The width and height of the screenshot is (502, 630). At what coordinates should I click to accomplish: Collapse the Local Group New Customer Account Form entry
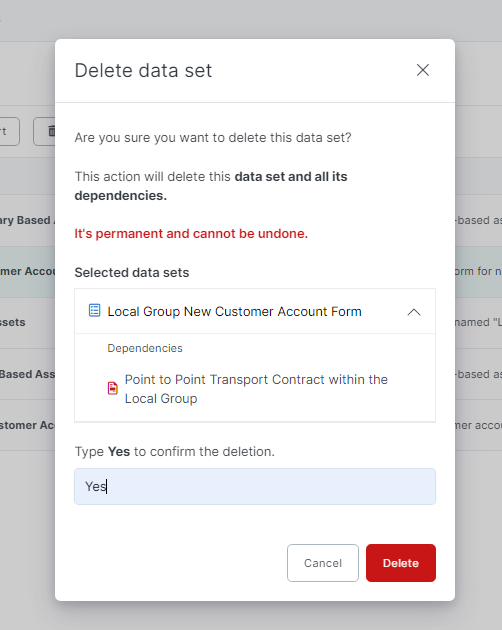pos(414,312)
